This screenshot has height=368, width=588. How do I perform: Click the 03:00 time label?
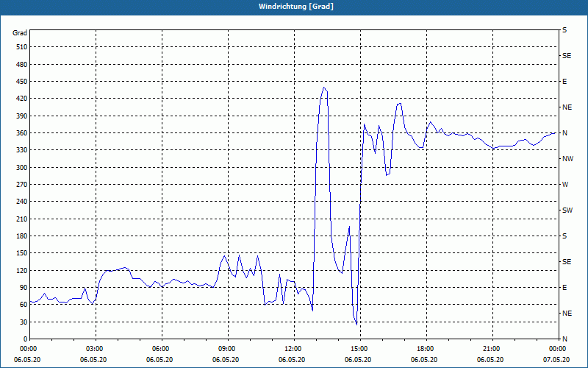pyautogui.click(x=96, y=348)
